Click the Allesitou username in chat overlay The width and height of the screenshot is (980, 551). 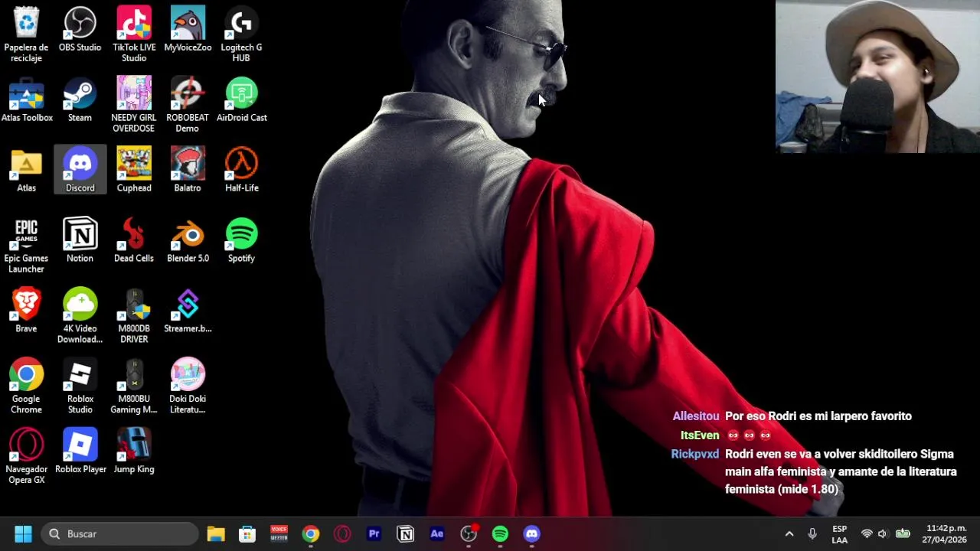pos(696,416)
